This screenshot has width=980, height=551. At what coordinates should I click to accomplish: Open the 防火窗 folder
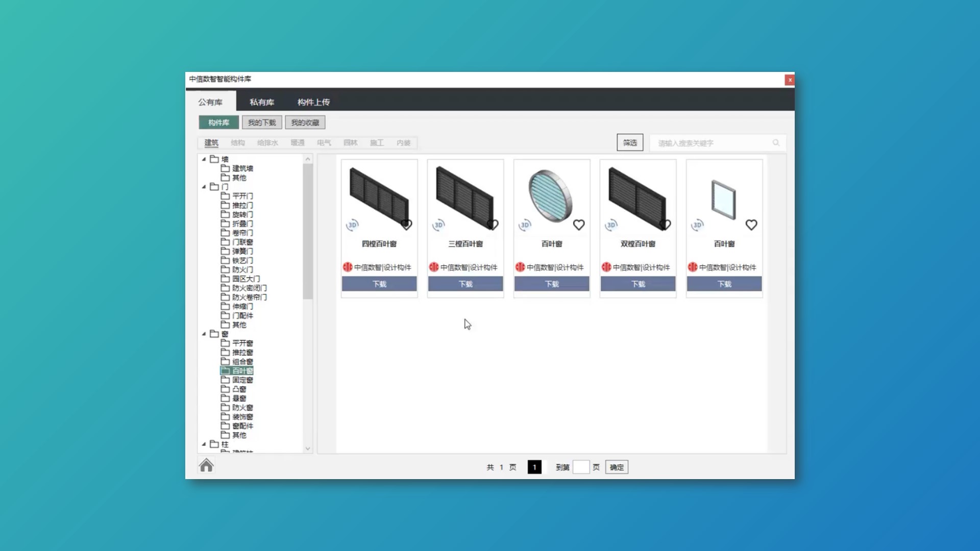[x=242, y=408]
